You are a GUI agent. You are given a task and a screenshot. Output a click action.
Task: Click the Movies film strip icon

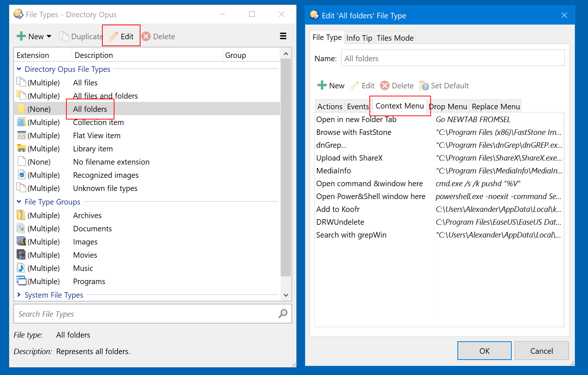21,255
